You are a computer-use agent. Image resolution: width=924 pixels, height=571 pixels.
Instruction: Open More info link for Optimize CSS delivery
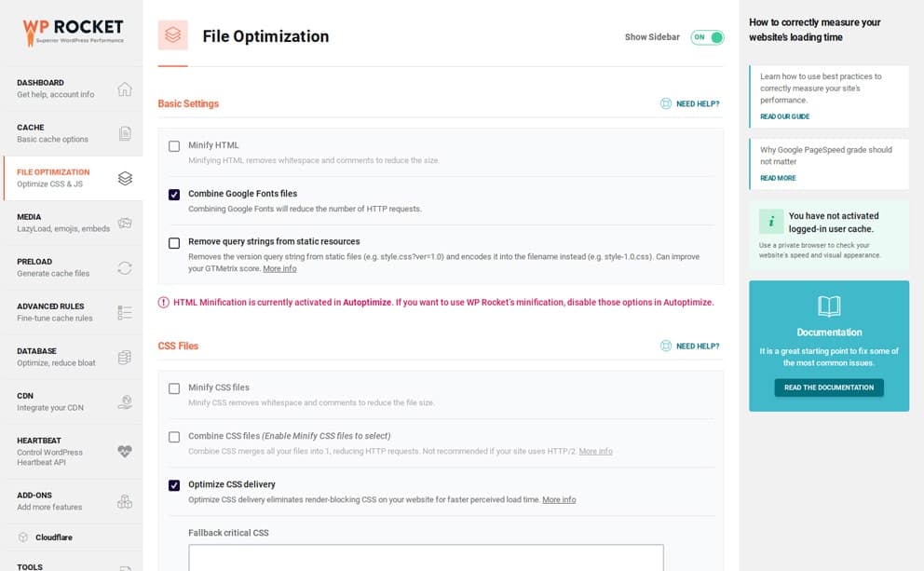[x=559, y=499]
